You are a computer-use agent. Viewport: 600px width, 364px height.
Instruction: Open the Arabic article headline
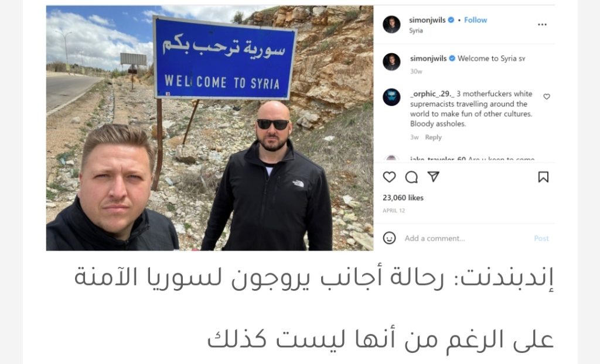(314, 308)
